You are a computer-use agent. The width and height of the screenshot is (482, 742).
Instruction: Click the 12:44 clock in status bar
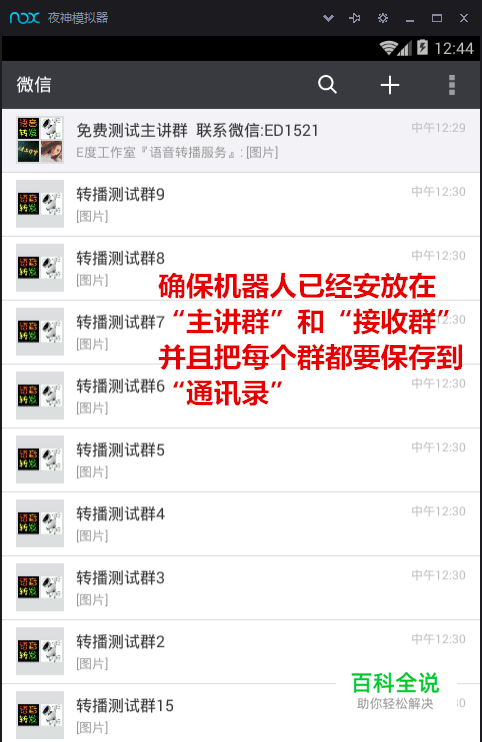click(454, 48)
